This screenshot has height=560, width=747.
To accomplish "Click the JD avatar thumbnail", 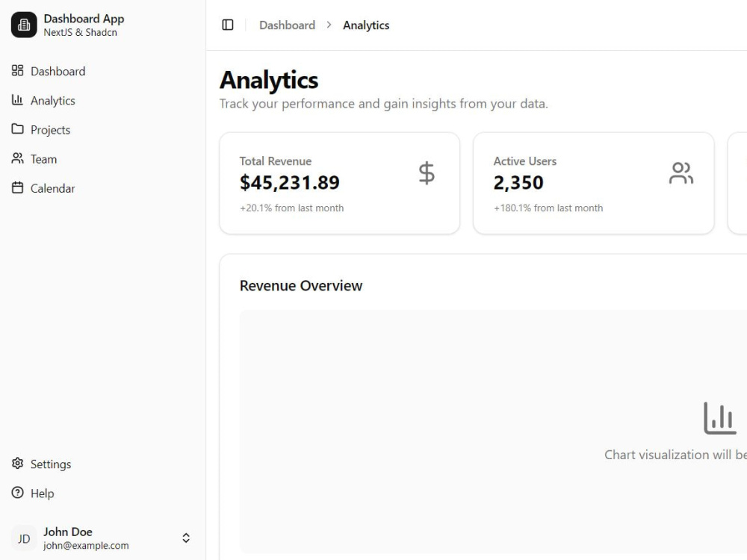I will [24, 538].
